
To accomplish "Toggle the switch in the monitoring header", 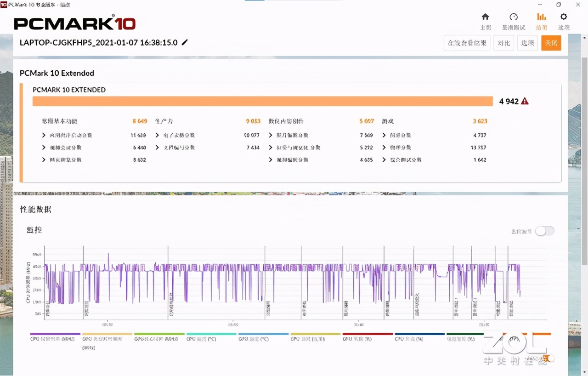I will (545, 231).
